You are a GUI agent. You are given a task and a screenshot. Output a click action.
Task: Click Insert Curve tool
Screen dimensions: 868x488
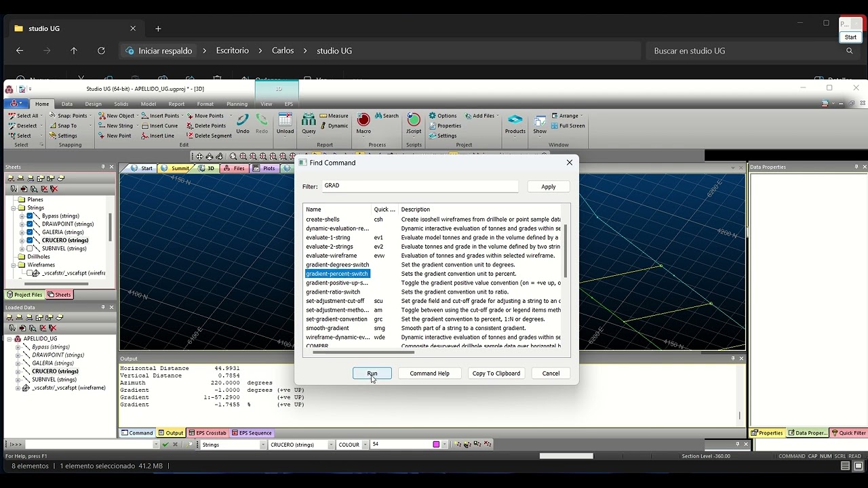click(159, 125)
